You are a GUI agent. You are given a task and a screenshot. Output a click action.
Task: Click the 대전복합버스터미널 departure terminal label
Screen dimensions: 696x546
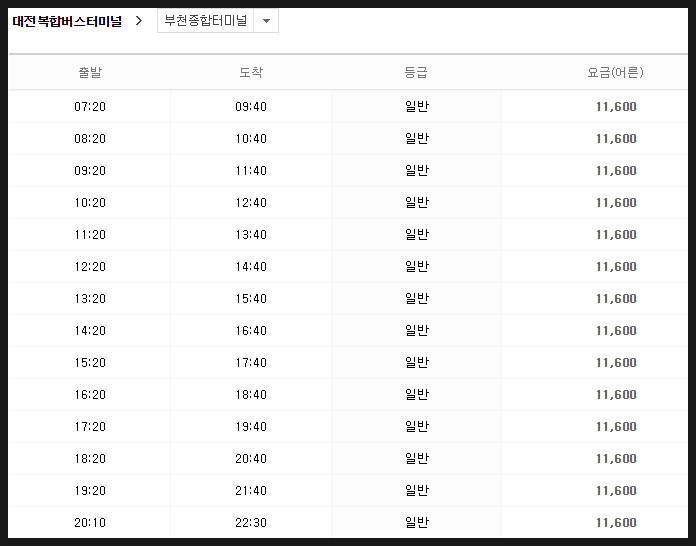67,21
